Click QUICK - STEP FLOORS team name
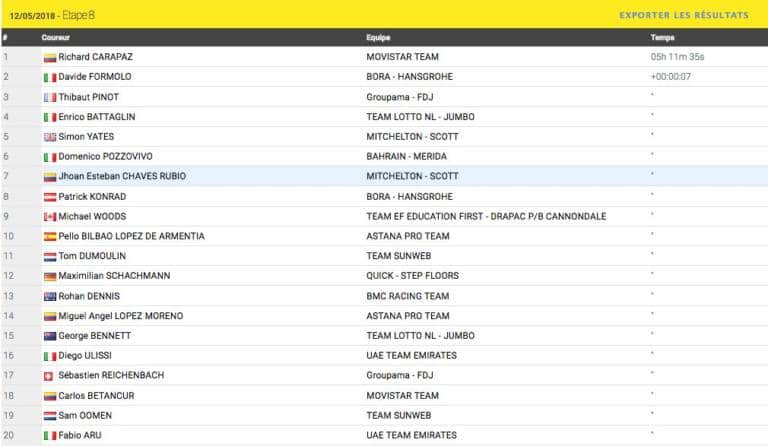 [412, 276]
